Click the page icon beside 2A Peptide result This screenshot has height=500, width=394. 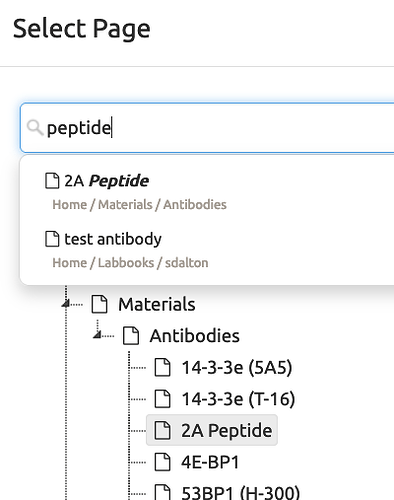[x=52, y=181]
